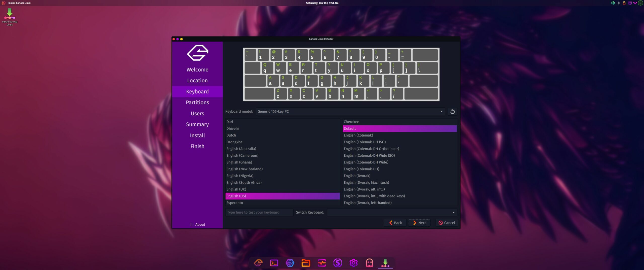Select English (Colemak-DH Ortholinear) variant
644x270 pixels.
[400, 149]
